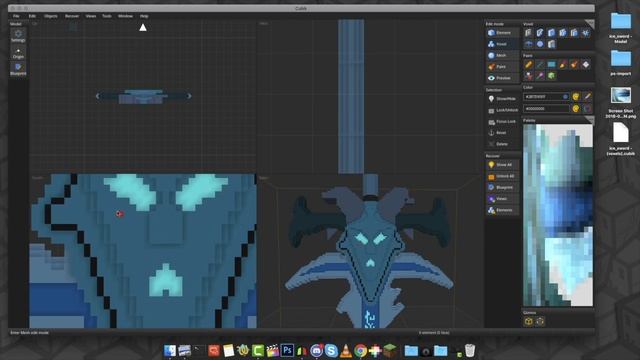Select the white diamond paint tool
The image size is (640, 360).
point(586,64)
